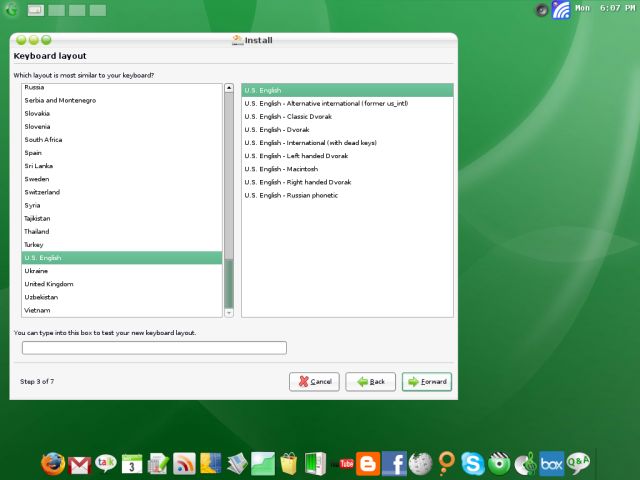Open the green cabinet dock icon
Screen dimensions: 640x480
tap(316, 464)
